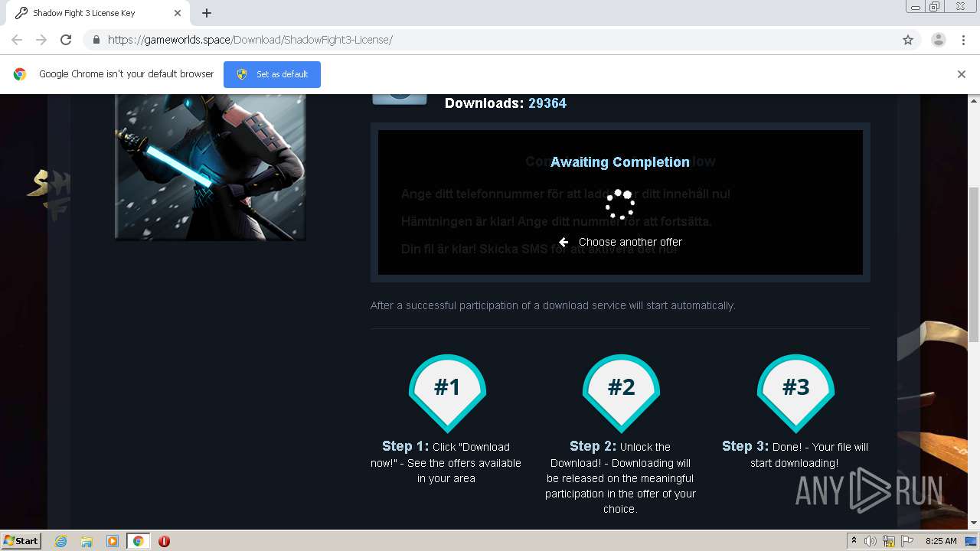
Task: Click the Downloads count 29364
Action: 547,103
